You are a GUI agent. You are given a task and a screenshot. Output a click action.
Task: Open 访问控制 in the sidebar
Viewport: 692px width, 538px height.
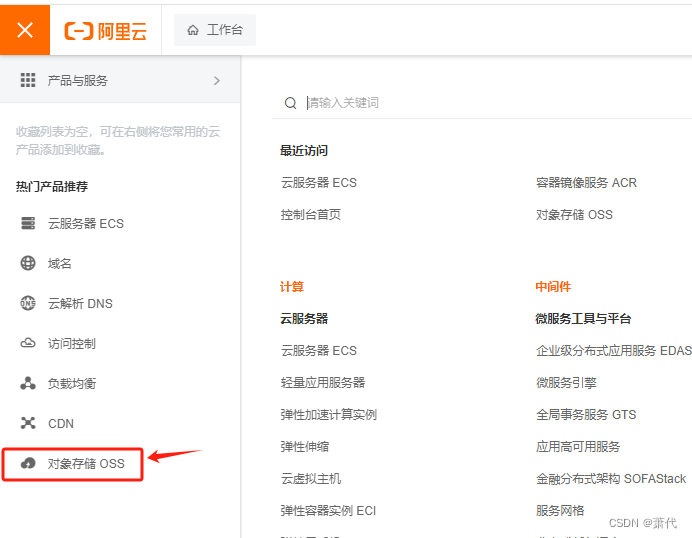tap(71, 343)
